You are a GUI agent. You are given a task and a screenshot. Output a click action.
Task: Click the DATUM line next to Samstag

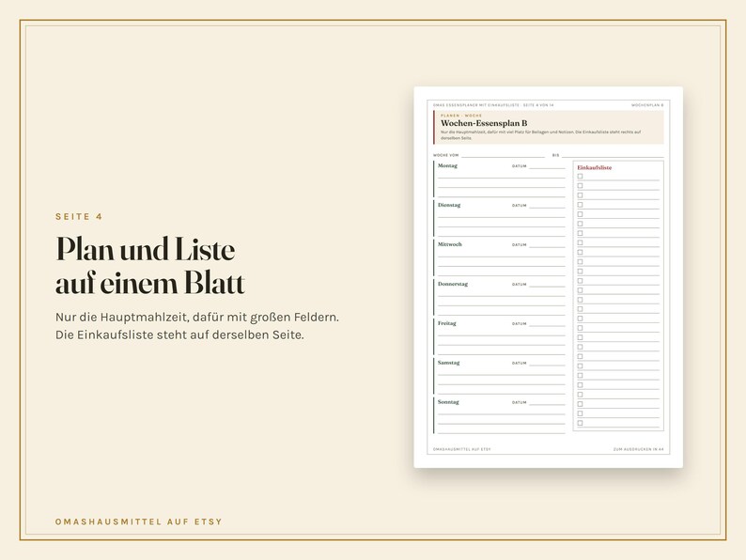[x=547, y=364]
